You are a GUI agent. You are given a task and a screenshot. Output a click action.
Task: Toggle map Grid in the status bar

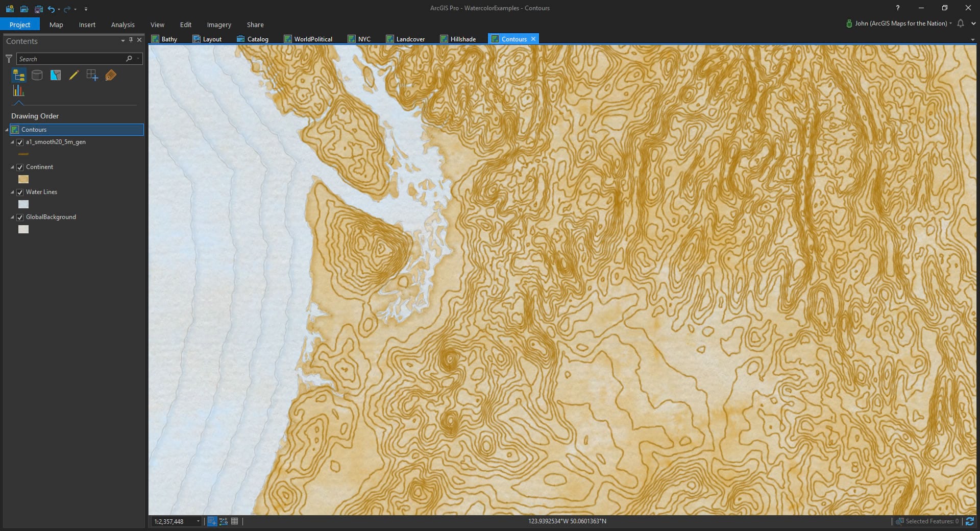tap(235, 521)
